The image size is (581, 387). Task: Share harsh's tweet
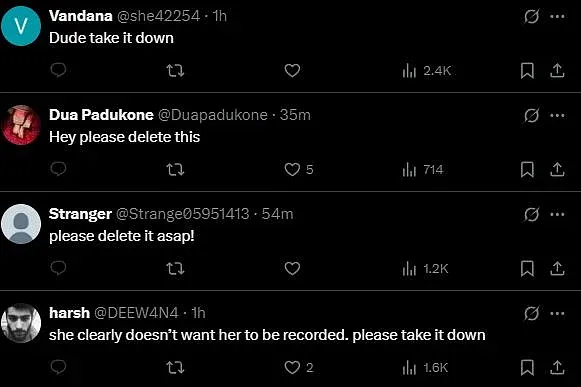(x=557, y=367)
